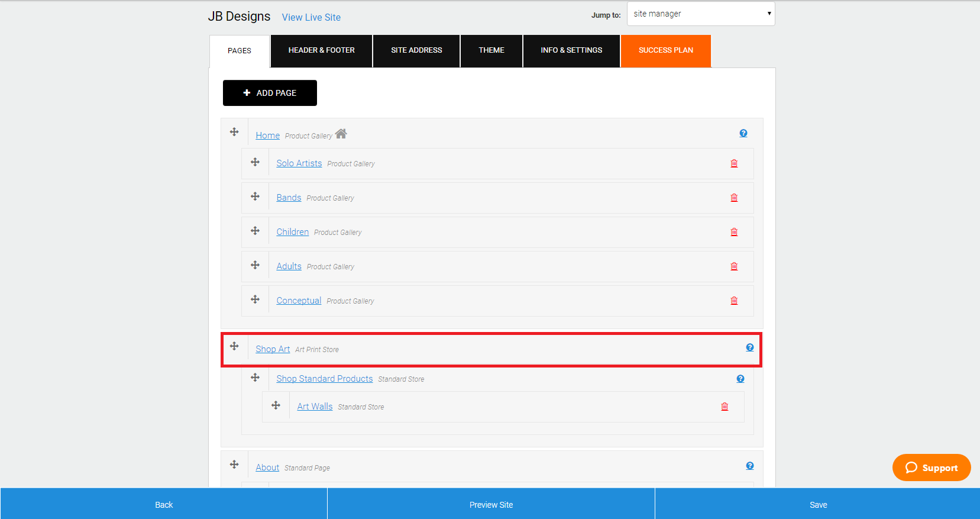Open the Art Walls page link
This screenshot has width=980, height=519.
(315, 407)
